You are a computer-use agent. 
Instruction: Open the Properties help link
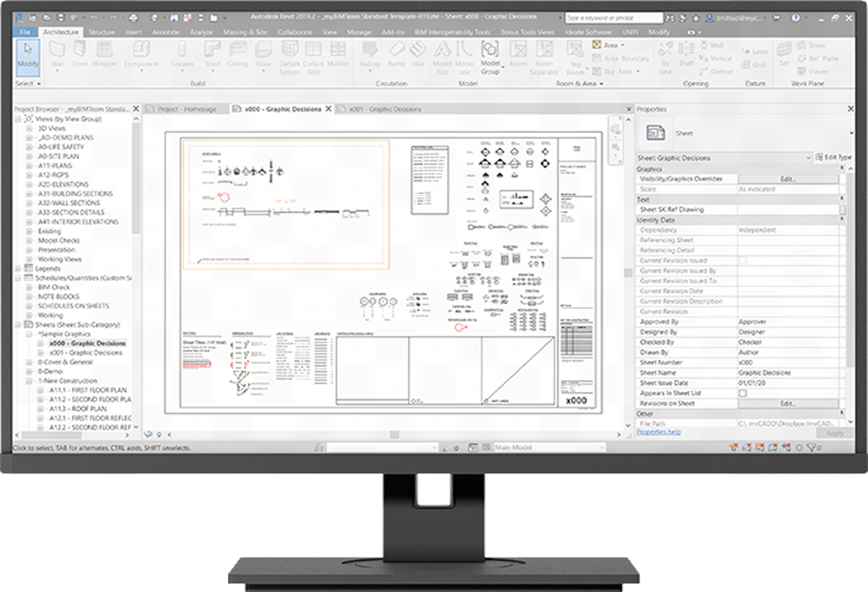659,432
